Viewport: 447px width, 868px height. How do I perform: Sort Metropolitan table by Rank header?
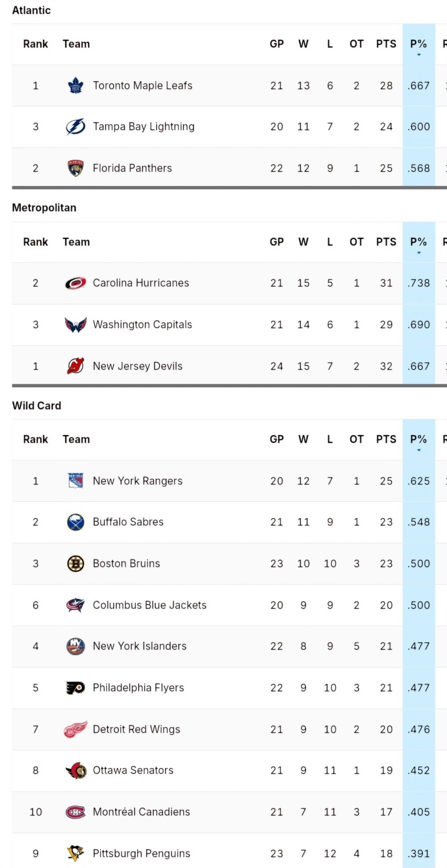click(36, 242)
